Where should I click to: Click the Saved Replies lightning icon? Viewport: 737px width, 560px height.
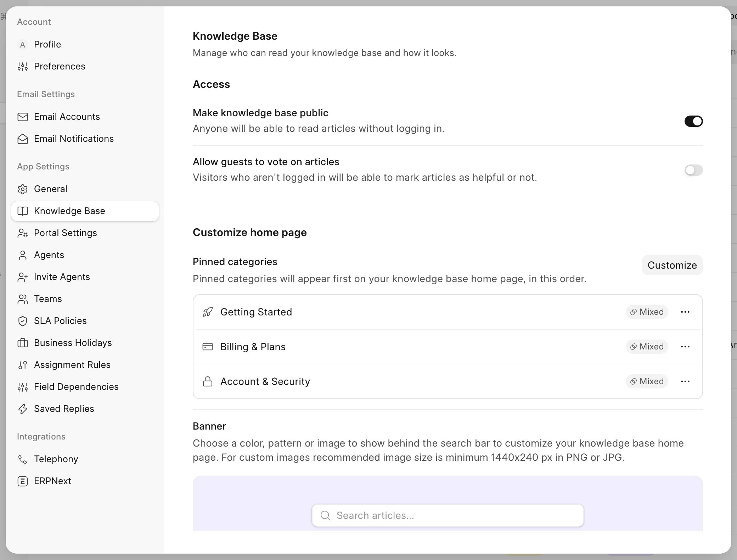(23, 409)
